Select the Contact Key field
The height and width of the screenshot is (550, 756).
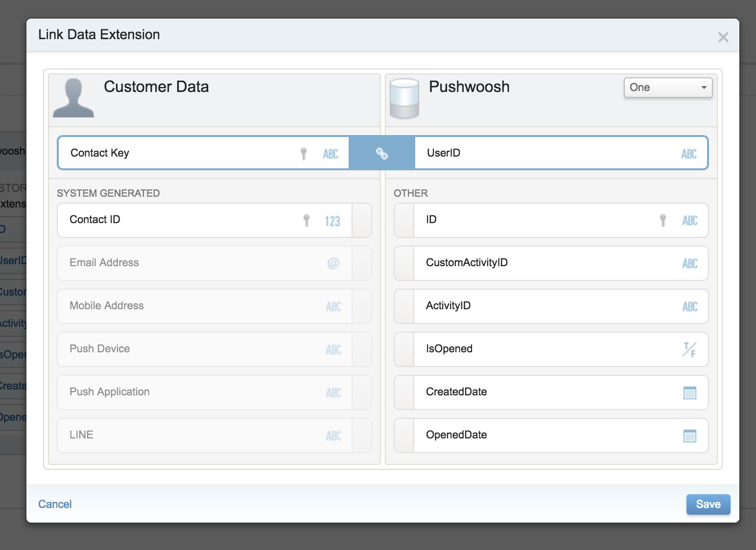coord(203,153)
